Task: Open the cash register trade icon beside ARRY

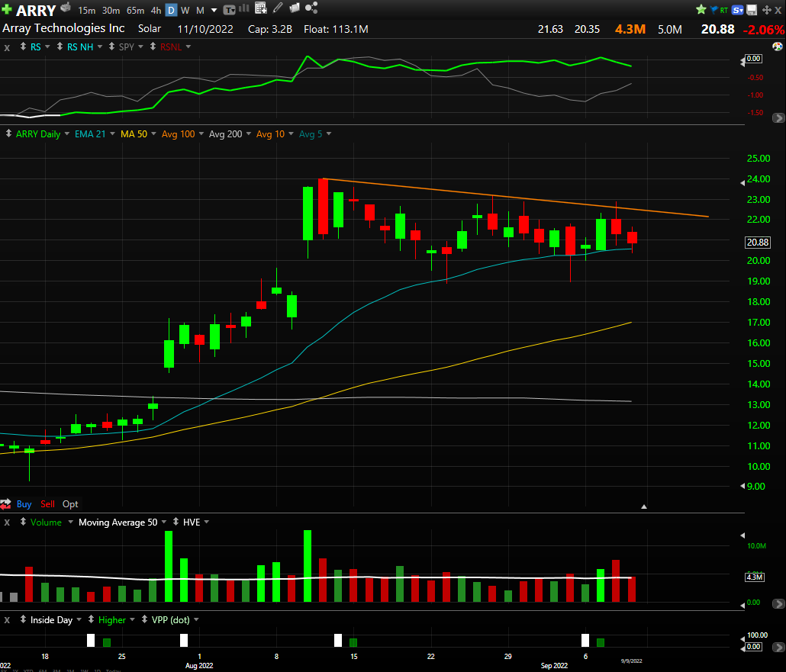Action: click(x=66, y=8)
